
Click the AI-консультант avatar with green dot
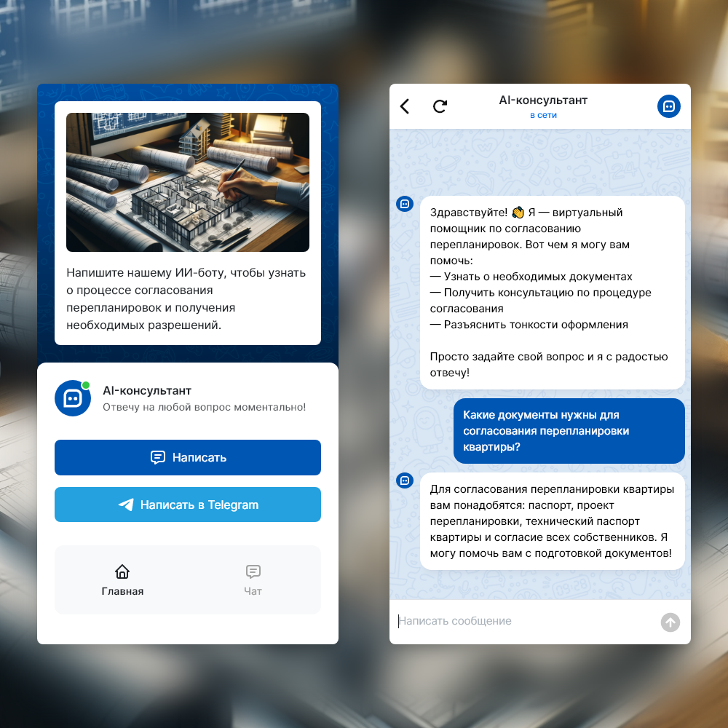pyautogui.click(x=73, y=398)
